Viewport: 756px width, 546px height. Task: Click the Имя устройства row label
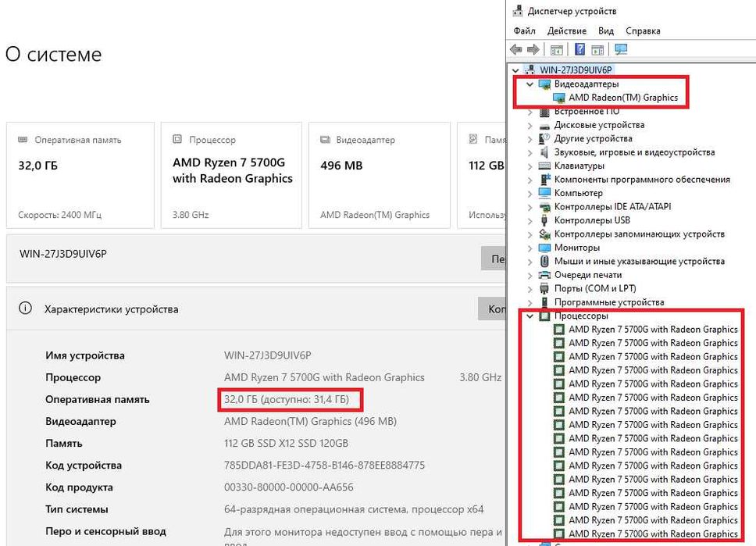pos(85,355)
